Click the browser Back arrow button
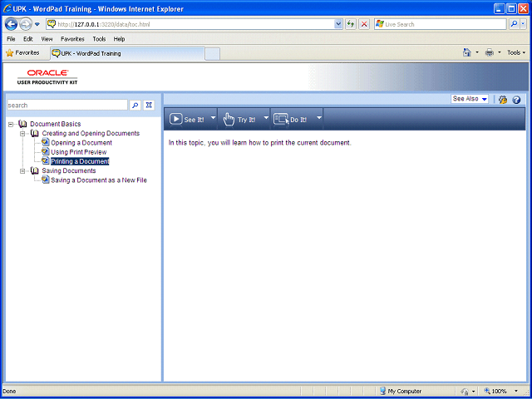532x399 pixels. point(11,24)
